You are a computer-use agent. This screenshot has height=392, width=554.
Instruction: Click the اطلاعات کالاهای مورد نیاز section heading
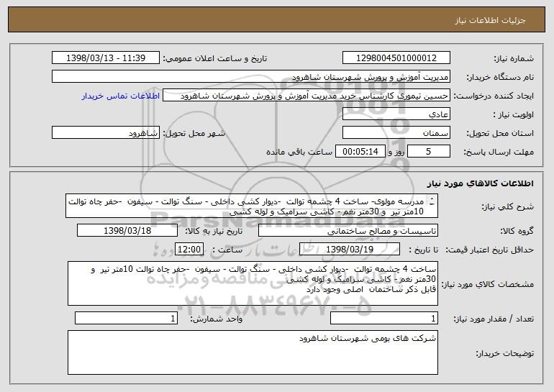tap(480, 183)
